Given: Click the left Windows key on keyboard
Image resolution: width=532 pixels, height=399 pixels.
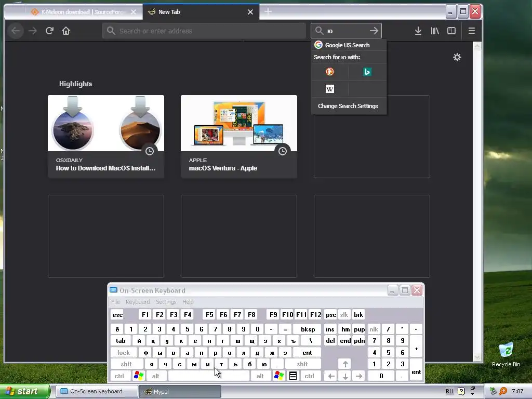Looking at the screenshot, I should [x=139, y=376].
